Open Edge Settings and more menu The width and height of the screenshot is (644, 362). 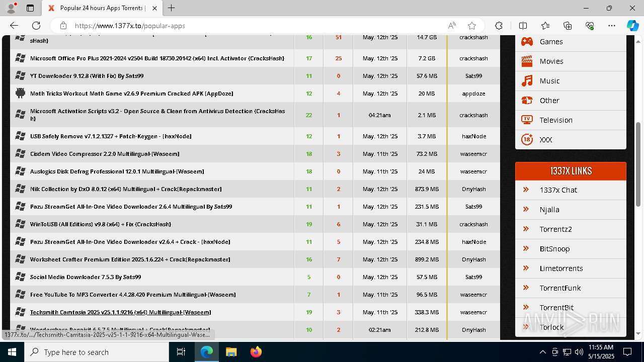pyautogui.click(x=612, y=26)
